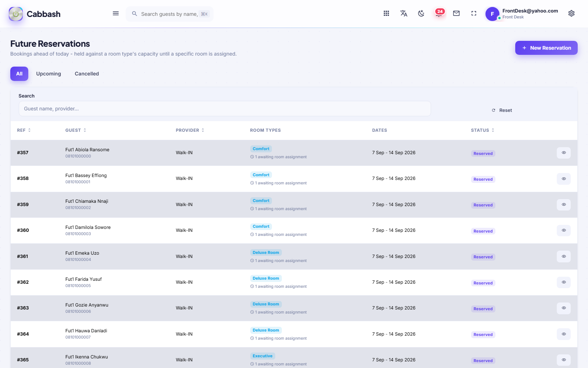The width and height of the screenshot is (588, 368).
Task: Toggle the sidebar hamburger menu
Action: pyautogui.click(x=116, y=14)
